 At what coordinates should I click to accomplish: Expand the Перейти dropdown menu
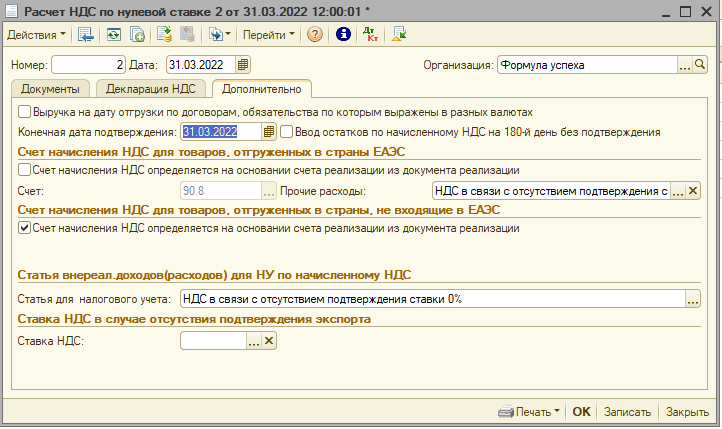(269, 34)
